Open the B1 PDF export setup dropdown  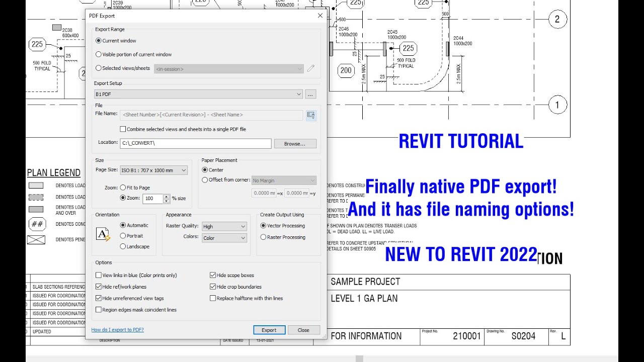pyautogui.click(x=198, y=94)
